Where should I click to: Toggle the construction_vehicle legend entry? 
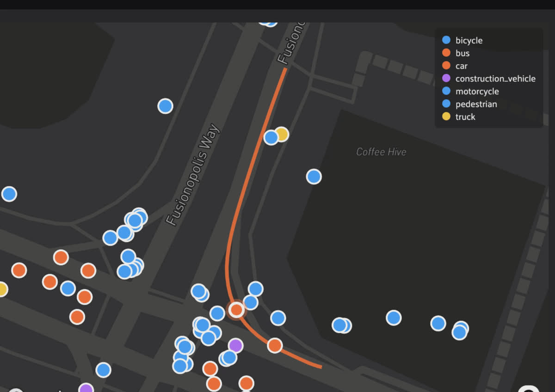pyautogui.click(x=489, y=79)
